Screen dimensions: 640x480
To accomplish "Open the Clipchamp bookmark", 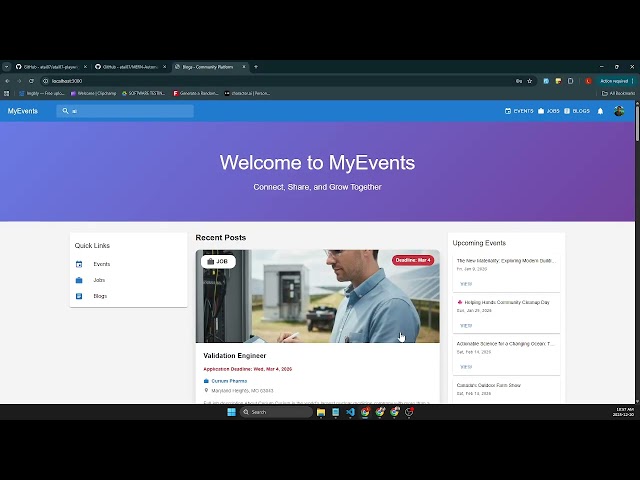I will point(93,93).
